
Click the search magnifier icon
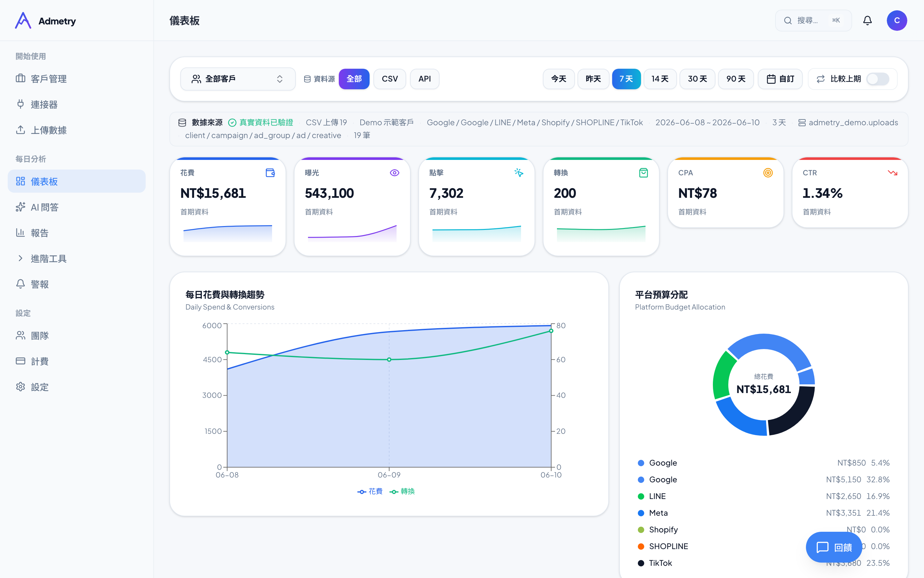pos(788,21)
